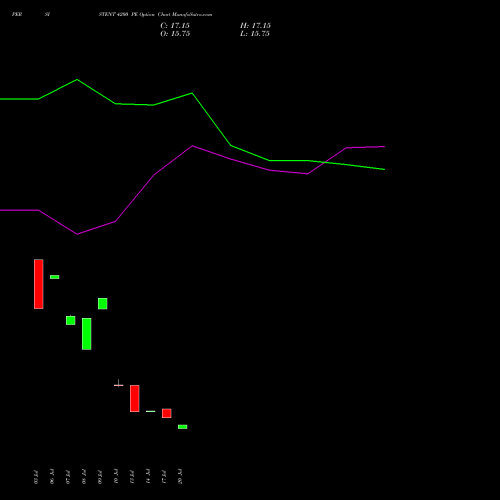Select the thin green dash candle above 14 Jul

pyautogui.click(x=151, y=411)
